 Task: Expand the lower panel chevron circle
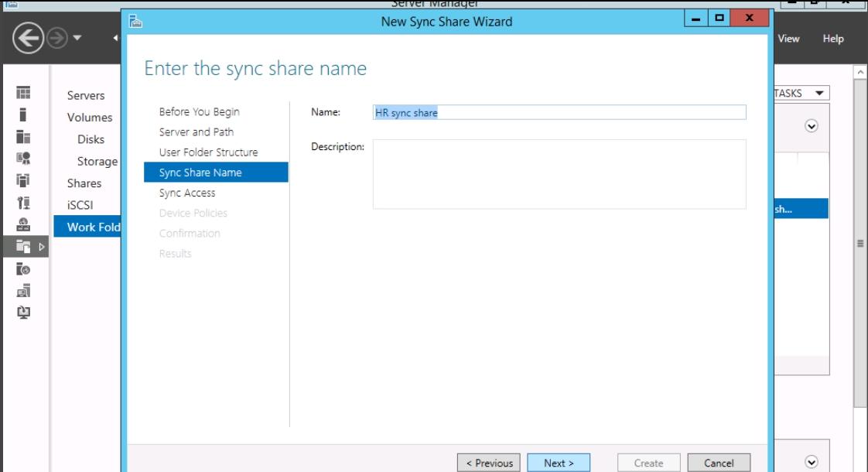812,463
